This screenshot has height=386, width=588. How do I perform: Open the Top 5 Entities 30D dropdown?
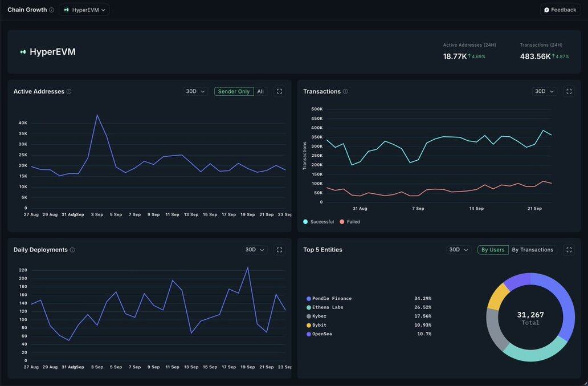click(459, 250)
